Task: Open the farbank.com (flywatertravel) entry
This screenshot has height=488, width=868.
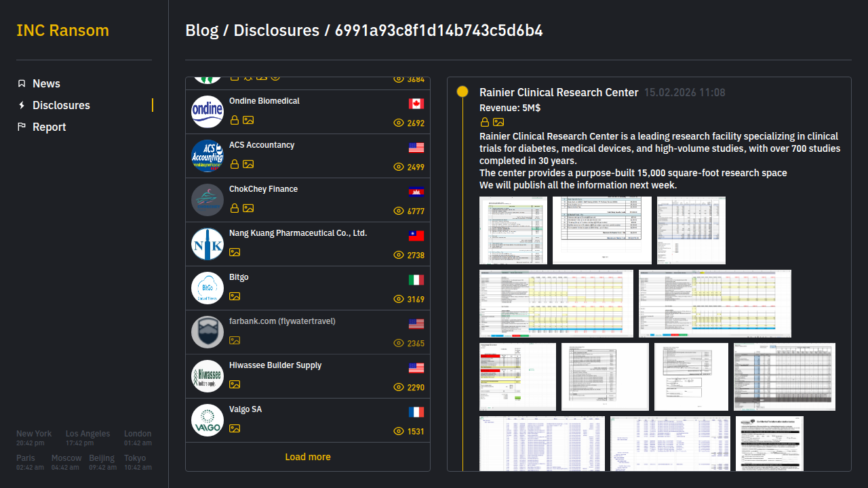Action: pyautogui.click(x=282, y=321)
